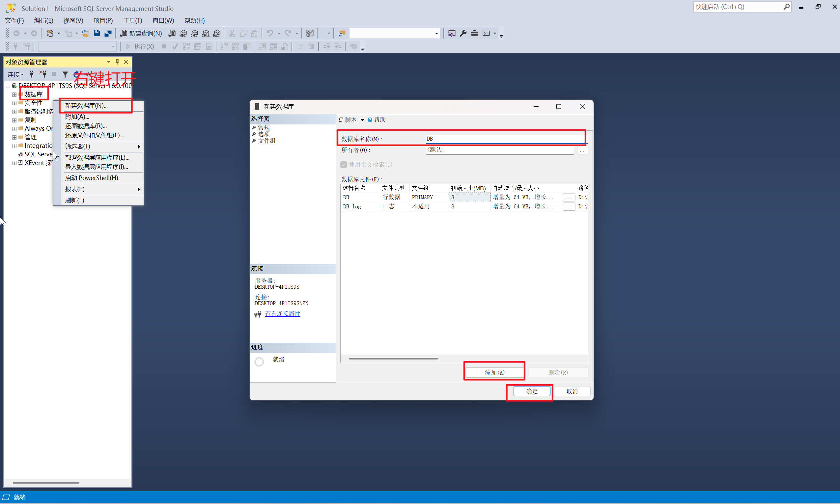Click the New Query toolbar button
This screenshot has width=840, height=504.
click(141, 33)
